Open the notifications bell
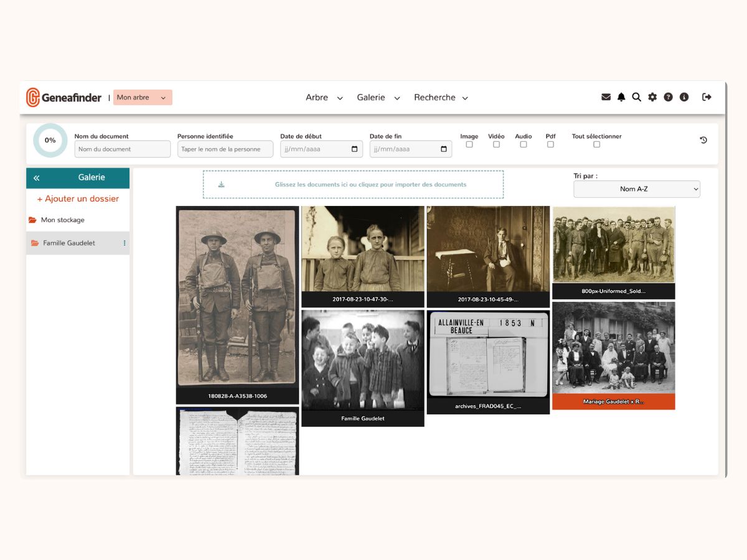Viewport: 747px width, 560px height. [621, 97]
